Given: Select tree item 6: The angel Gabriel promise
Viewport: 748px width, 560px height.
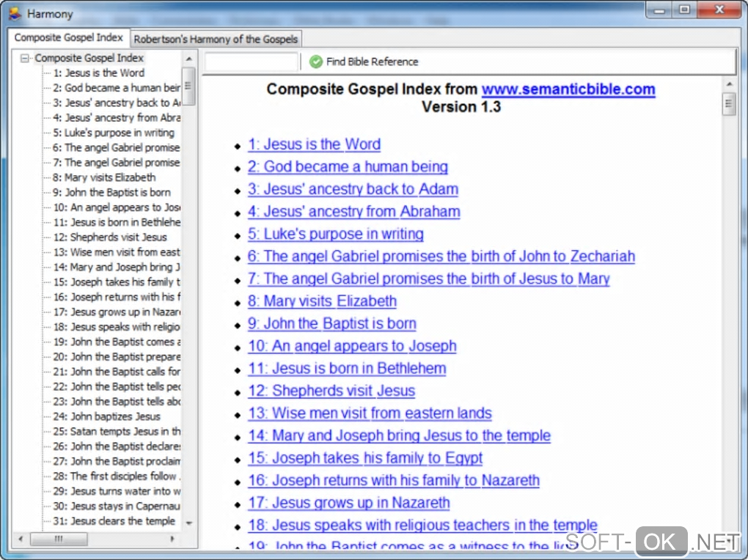Looking at the screenshot, I should [x=117, y=147].
